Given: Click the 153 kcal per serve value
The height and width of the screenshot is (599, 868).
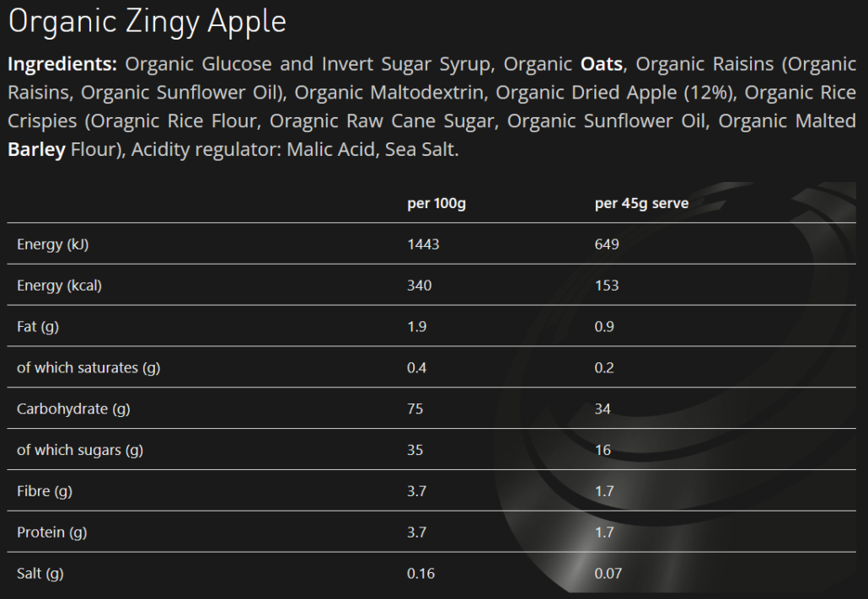Looking at the screenshot, I should coord(606,286).
